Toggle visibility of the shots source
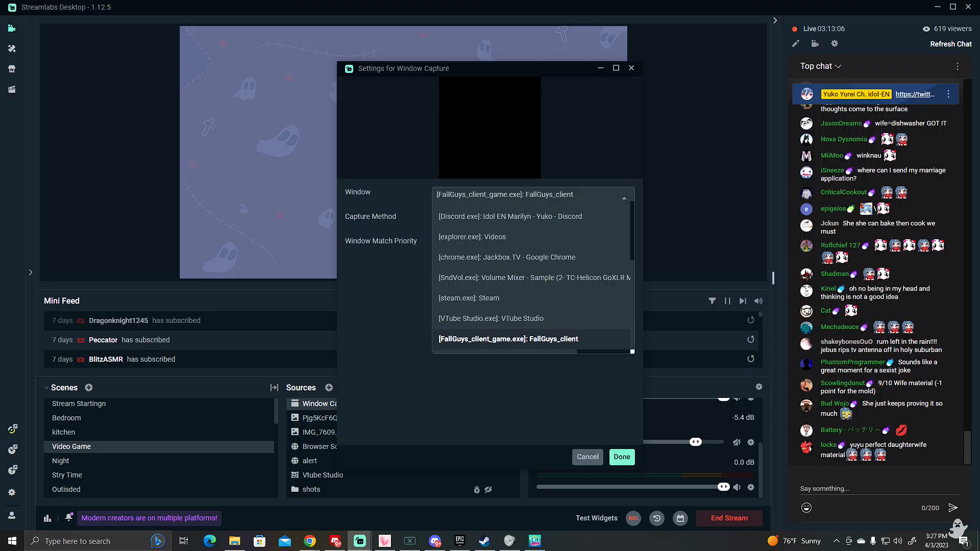980x551 pixels. [488, 490]
